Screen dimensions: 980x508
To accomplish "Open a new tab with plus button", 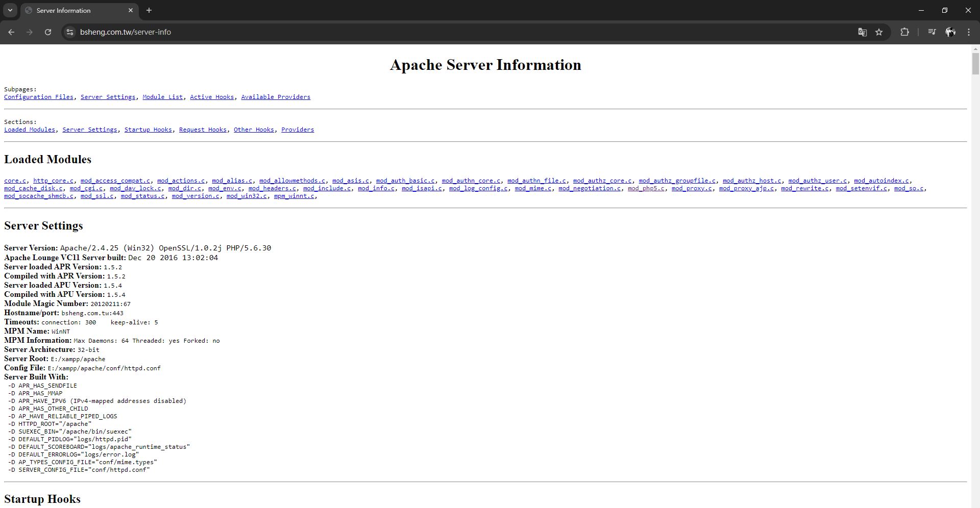I will pos(149,10).
